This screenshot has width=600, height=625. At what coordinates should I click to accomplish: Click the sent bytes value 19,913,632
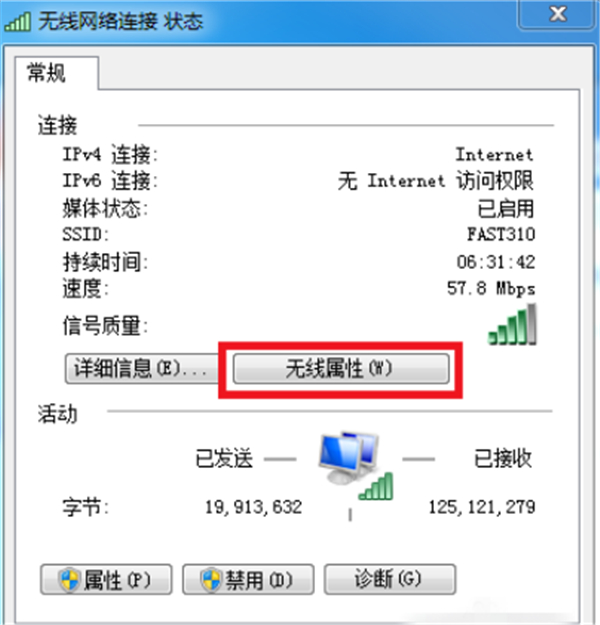tap(254, 507)
